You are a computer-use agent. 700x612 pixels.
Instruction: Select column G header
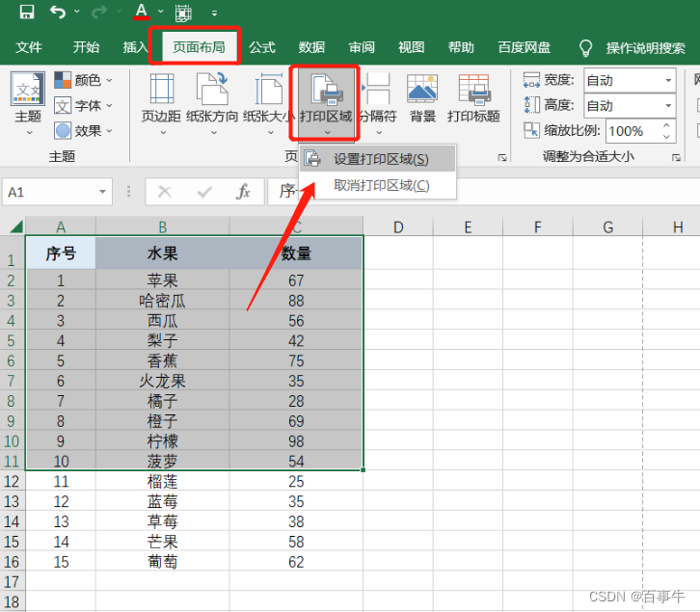[608, 227]
